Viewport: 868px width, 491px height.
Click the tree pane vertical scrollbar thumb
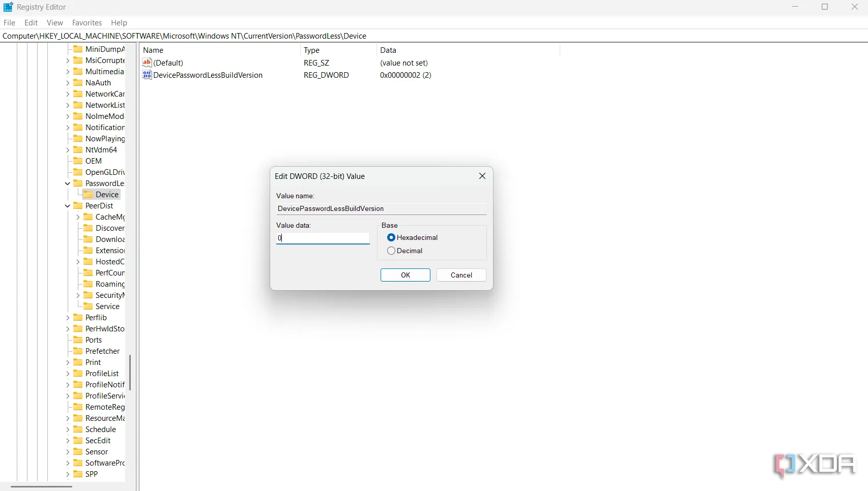130,373
